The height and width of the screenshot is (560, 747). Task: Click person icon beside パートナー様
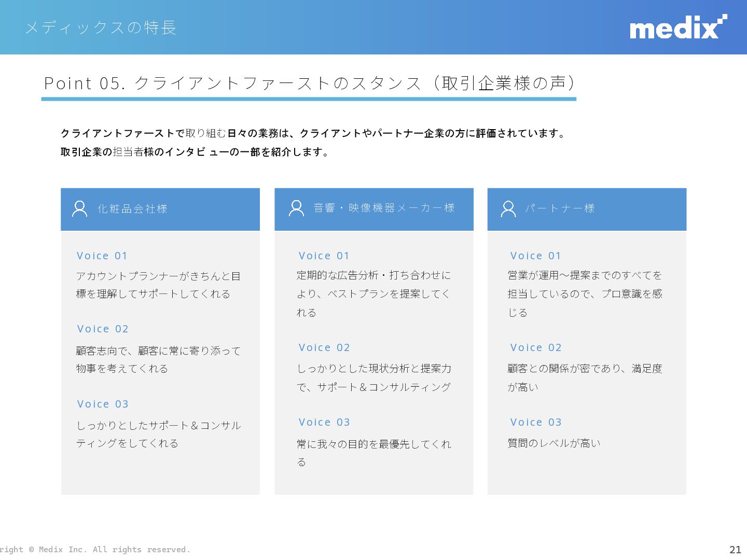pos(508,208)
